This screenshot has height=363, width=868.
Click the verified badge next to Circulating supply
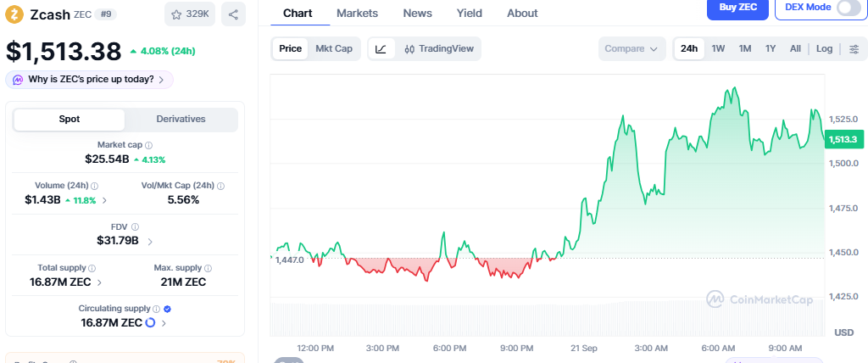point(167,309)
